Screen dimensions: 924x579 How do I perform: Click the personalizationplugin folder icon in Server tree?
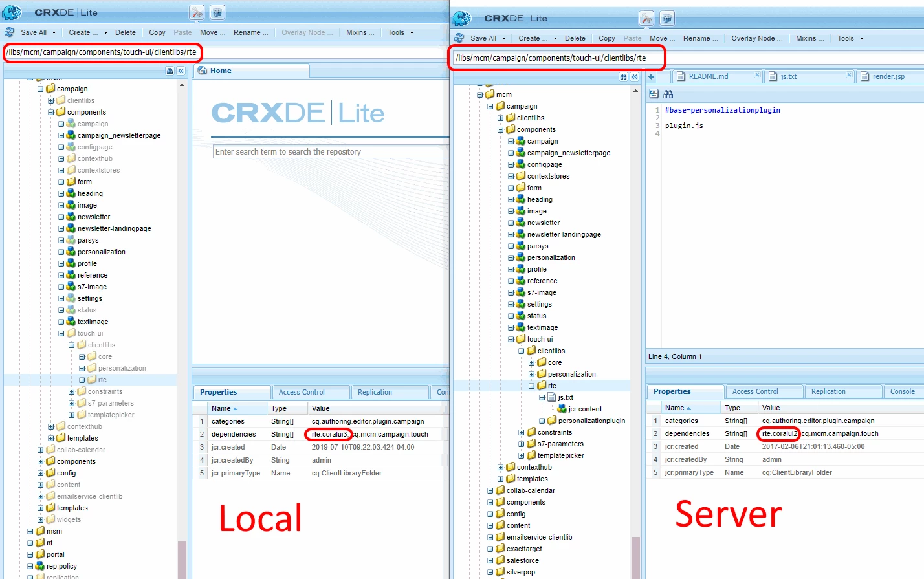point(552,421)
